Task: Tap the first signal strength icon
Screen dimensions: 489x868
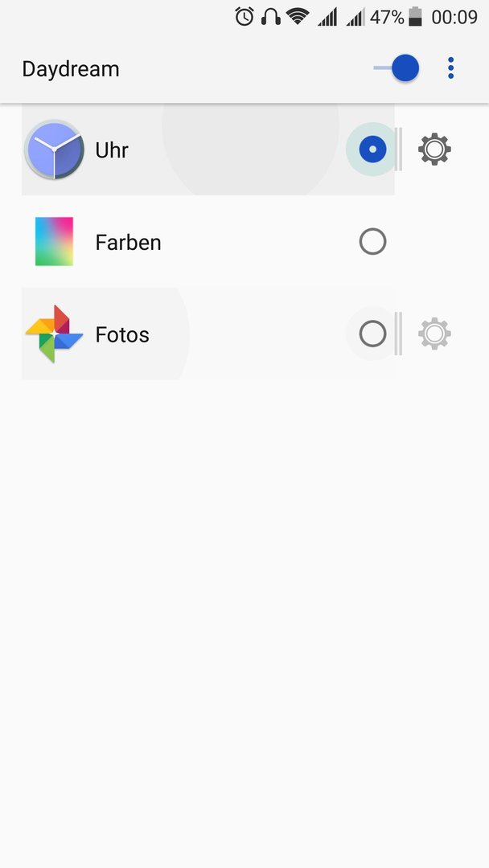Action: point(327,17)
